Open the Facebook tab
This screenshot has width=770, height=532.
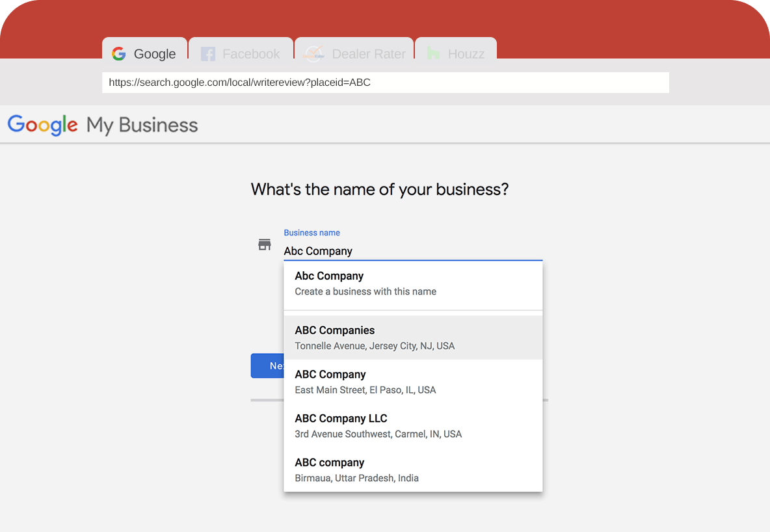(241, 49)
